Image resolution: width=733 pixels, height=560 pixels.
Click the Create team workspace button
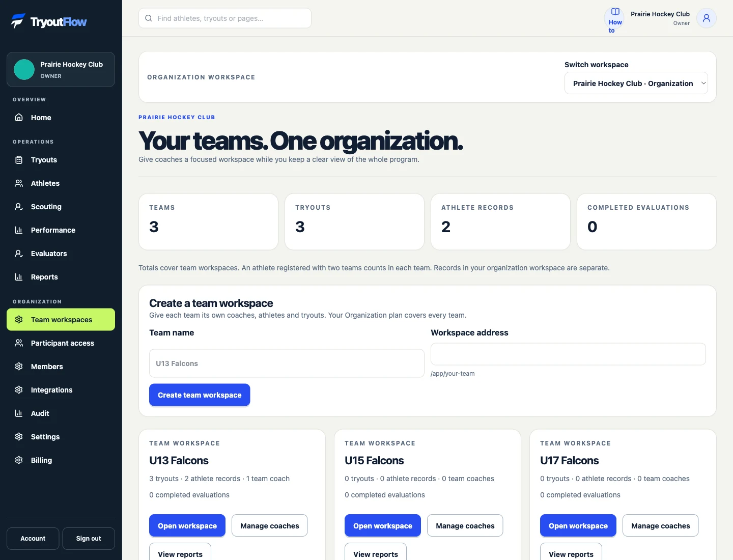click(x=200, y=395)
